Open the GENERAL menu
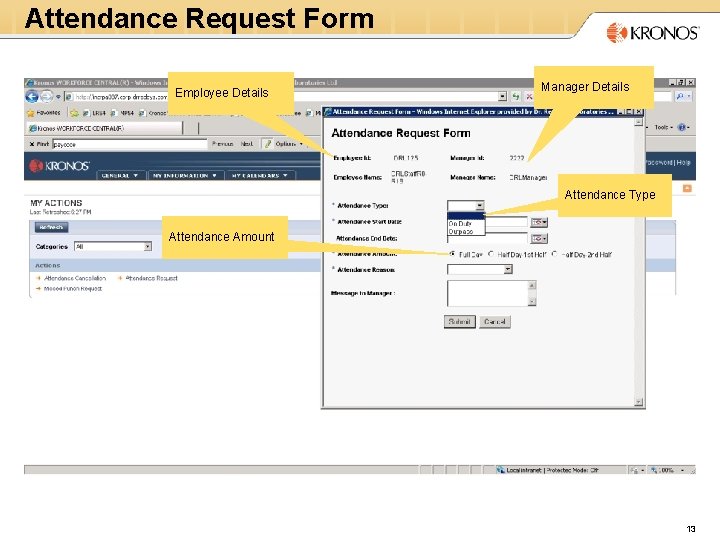Viewport: 720px width, 540px height. pos(120,175)
